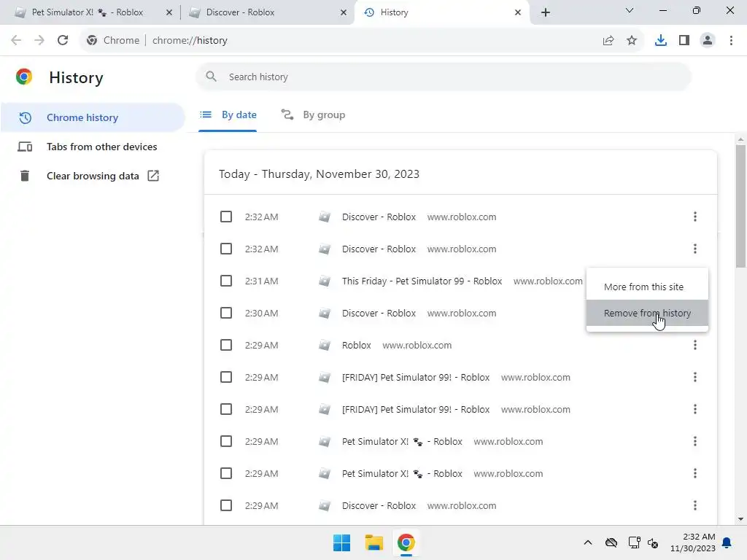Viewport: 747px width, 560px height.
Task: Check the 2:30 AM Discover entry
Action: [226, 313]
